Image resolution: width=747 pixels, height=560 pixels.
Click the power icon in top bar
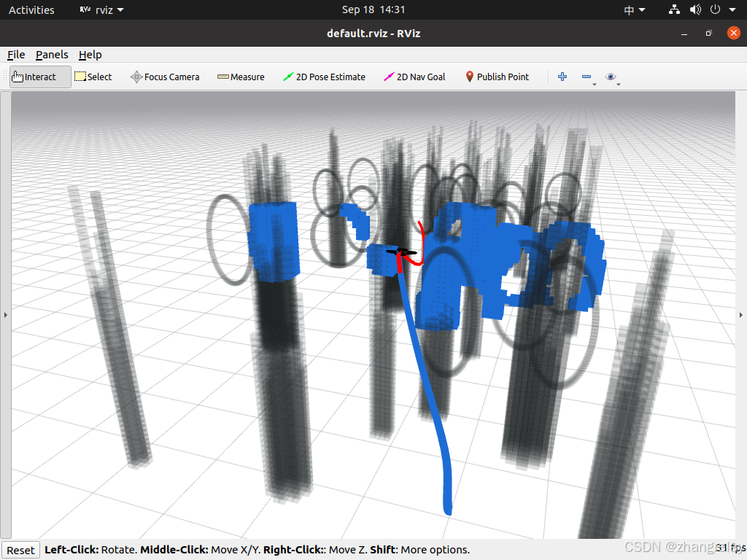pyautogui.click(x=715, y=9)
